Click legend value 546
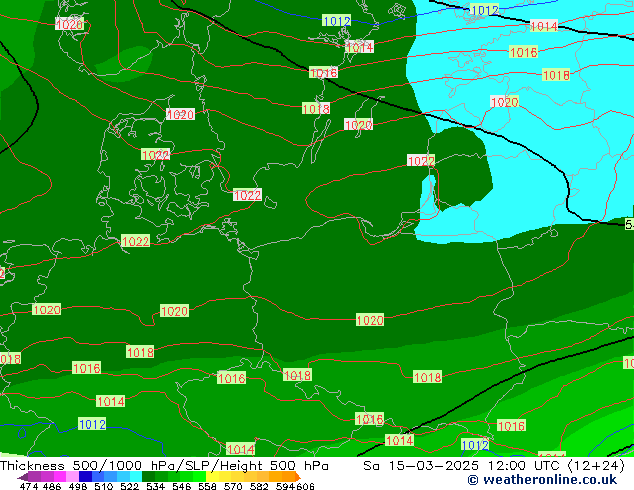The width and height of the screenshot is (634, 490). click(x=181, y=486)
